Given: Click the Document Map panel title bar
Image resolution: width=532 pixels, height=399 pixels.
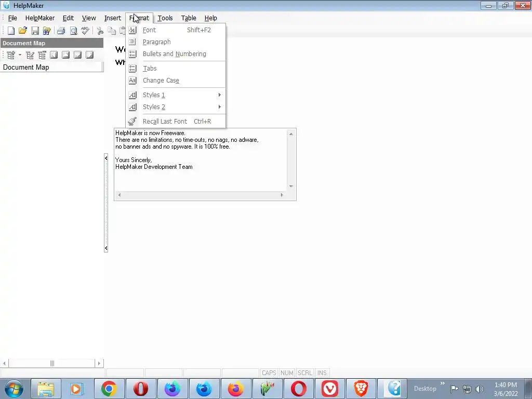Looking at the screenshot, I should point(52,43).
